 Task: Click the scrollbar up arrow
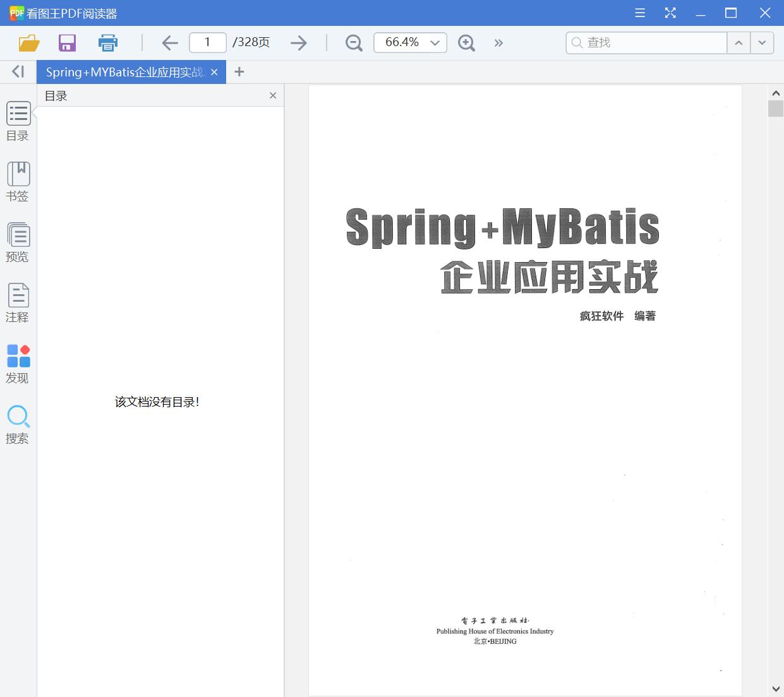point(776,93)
